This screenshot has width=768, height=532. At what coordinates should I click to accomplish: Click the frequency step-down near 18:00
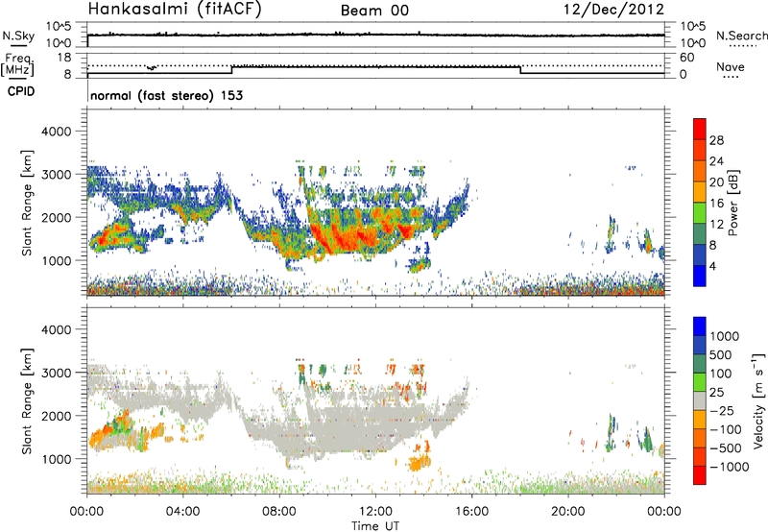[x=520, y=70]
